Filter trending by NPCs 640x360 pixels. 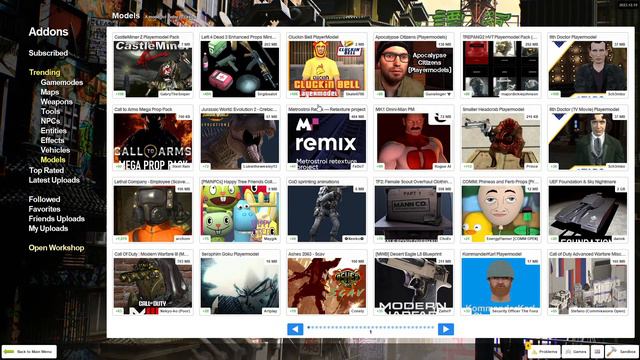50,121
